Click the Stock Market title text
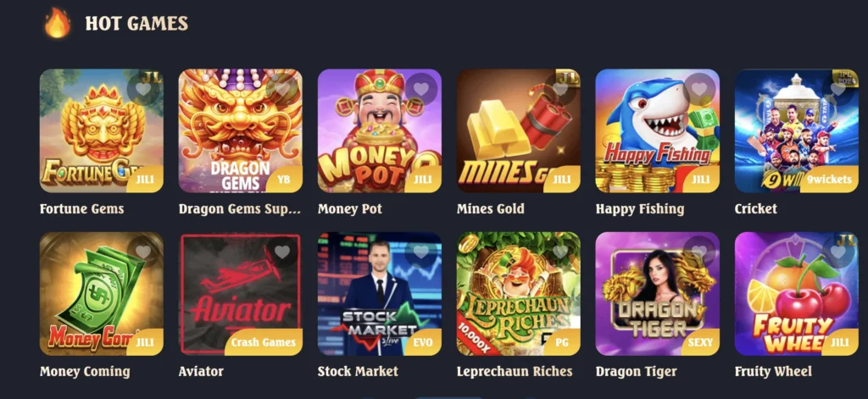Viewport: 868px width, 399px height. [358, 371]
